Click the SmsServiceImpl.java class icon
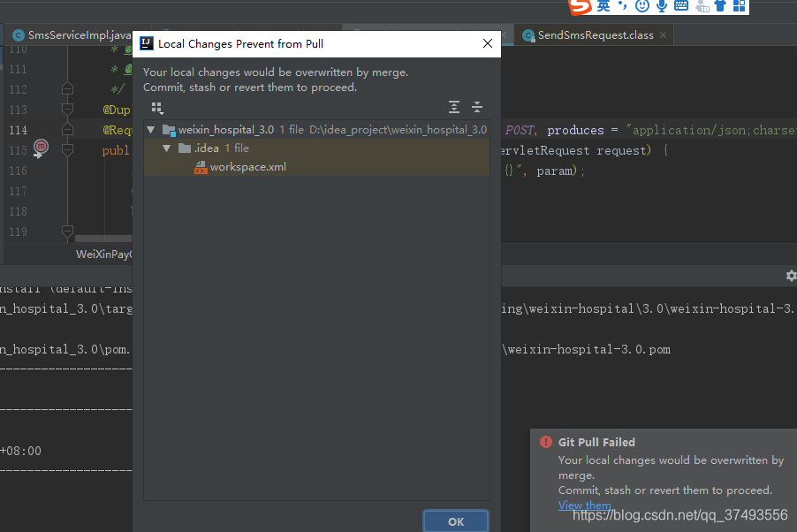 click(19, 35)
